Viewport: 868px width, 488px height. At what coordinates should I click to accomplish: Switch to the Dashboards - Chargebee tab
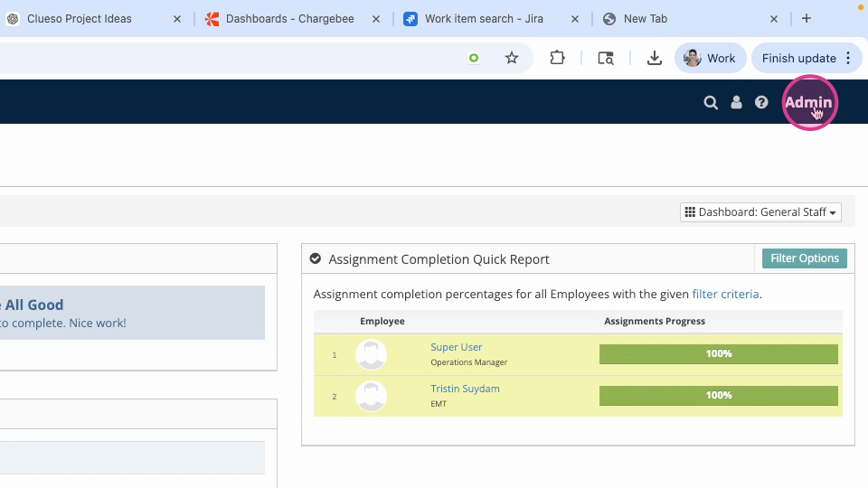[x=290, y=19]
